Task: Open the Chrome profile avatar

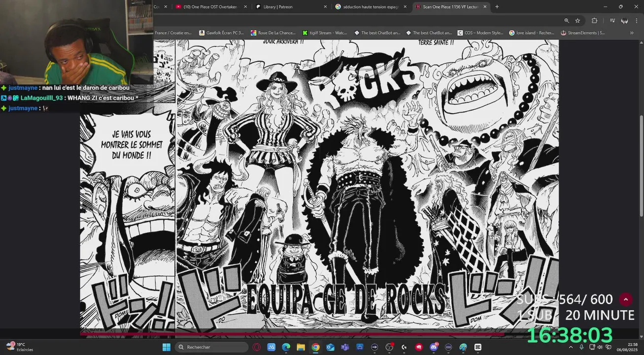Action: pos(624,21)
